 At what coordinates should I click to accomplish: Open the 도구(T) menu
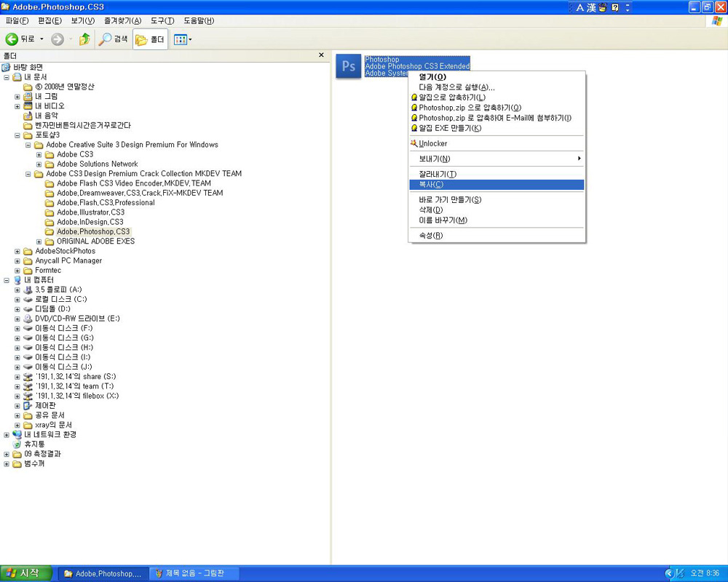(162, 21)
